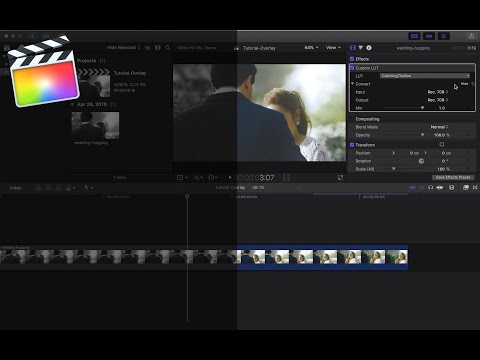Toggle the Transform checkbox

click(352, 145)
